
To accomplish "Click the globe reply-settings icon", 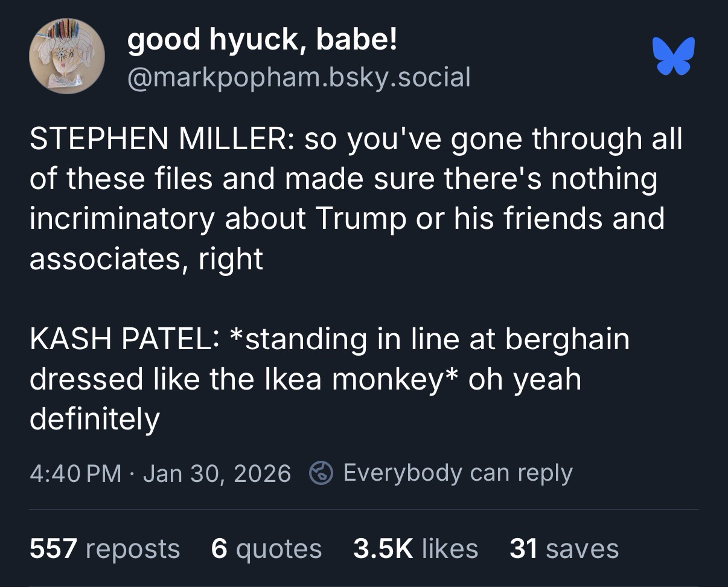I will pyautogui.click(x=322, y=473).
